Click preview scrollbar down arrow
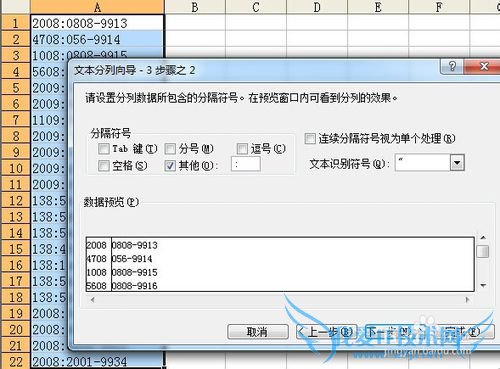 483,286
